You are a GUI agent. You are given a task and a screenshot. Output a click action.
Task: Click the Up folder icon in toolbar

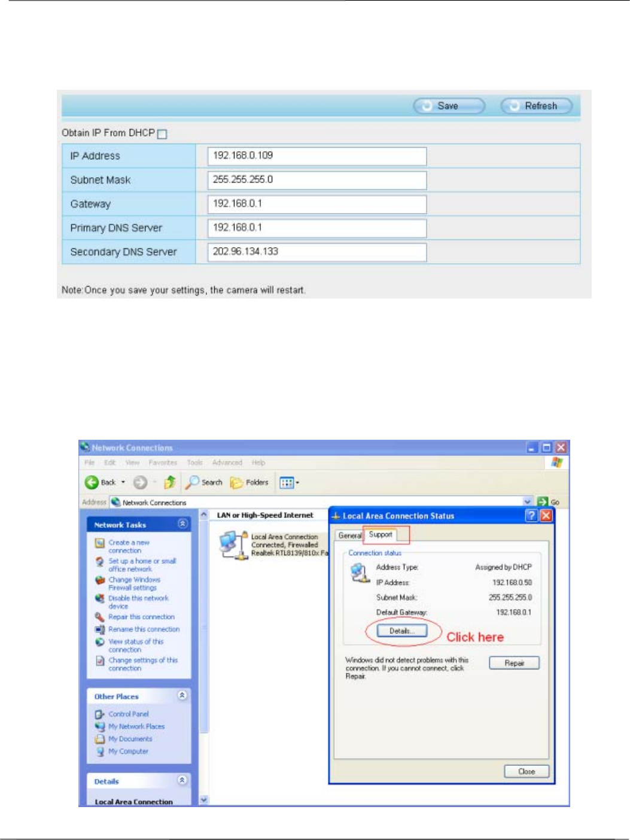click(170, 482)
